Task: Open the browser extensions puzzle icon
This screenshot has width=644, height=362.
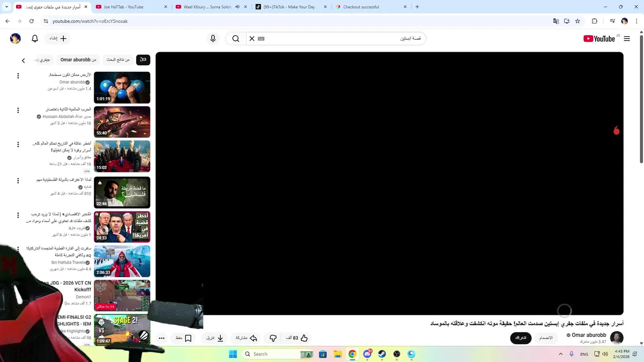Action: (595, 21)
